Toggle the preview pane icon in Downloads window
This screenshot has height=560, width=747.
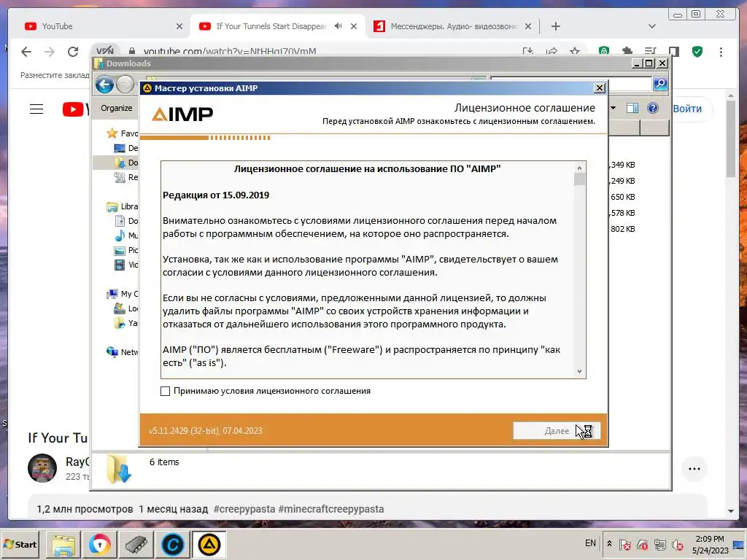click(x=632, y=108)
